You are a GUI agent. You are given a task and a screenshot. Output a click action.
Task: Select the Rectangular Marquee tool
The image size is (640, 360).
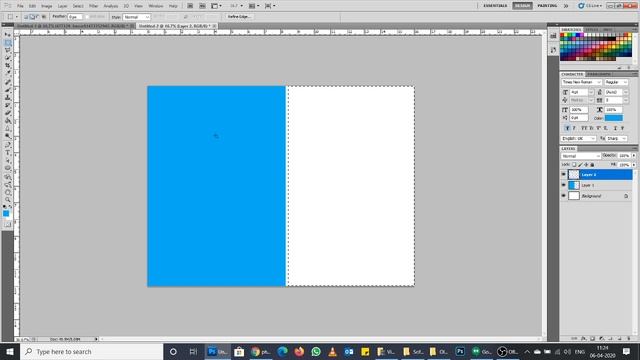[x=7, y=43]
